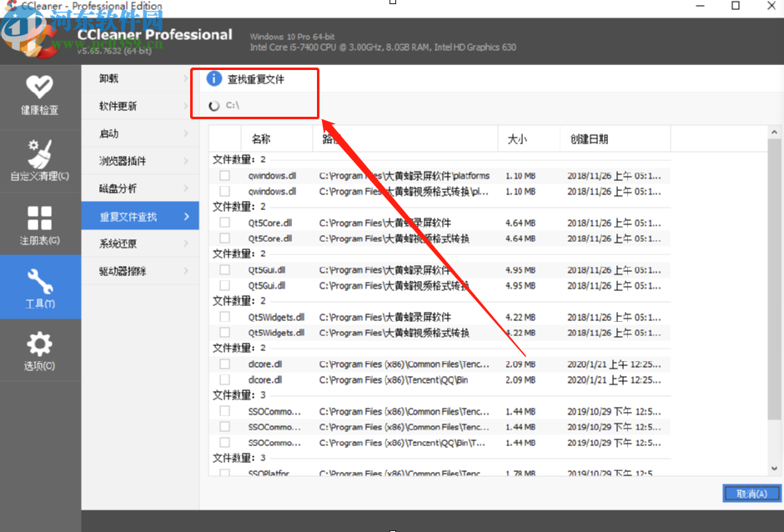Open the 浏览器插件 section
This screenshot has width=784, height=532.
coord(140,161)
